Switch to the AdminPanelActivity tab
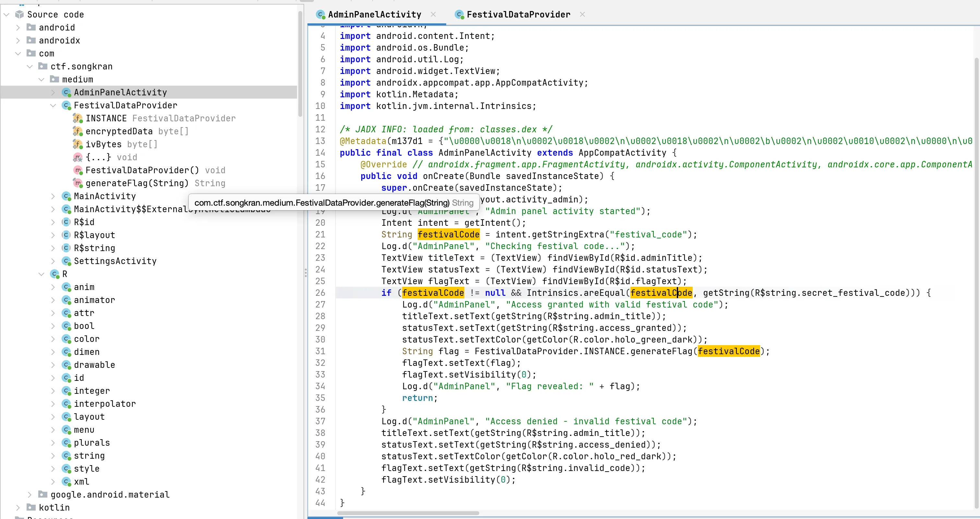This screenshot has height=519, width=980. [x=374, y=15]
